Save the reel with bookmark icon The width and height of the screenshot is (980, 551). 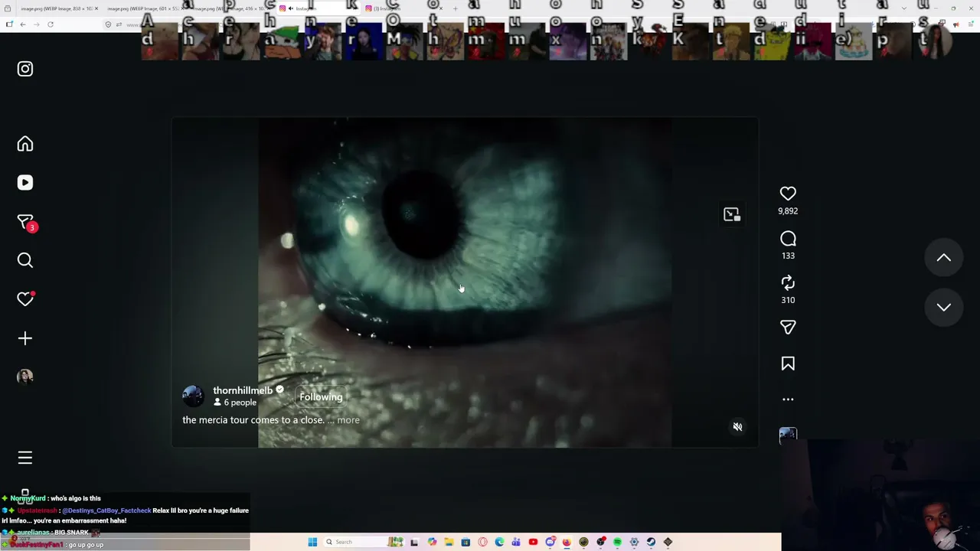tap(788, 364)
